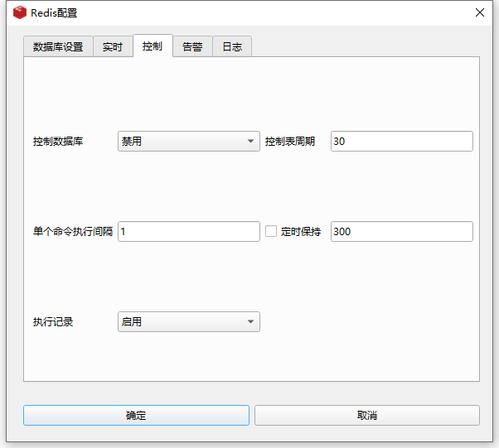This screenshot has height=448, width=499.
Task: Go to the 告警 tab
Action: (x=192, y=46)
